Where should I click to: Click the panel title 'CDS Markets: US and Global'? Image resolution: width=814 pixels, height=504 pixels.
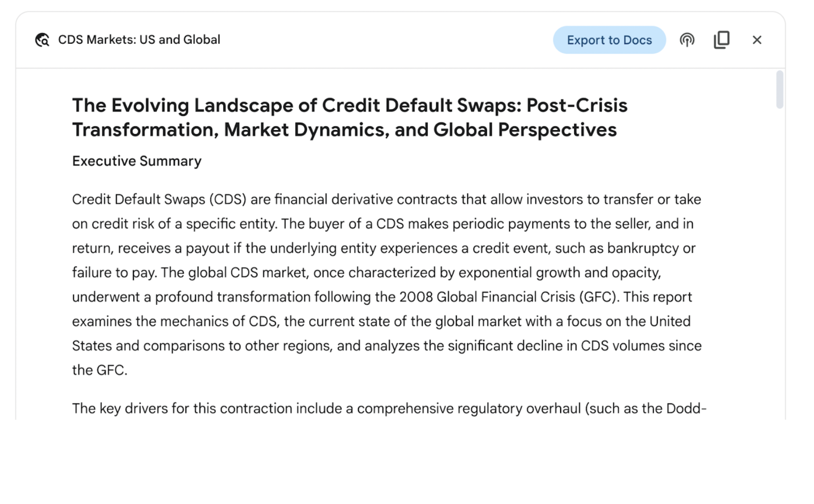139,40
